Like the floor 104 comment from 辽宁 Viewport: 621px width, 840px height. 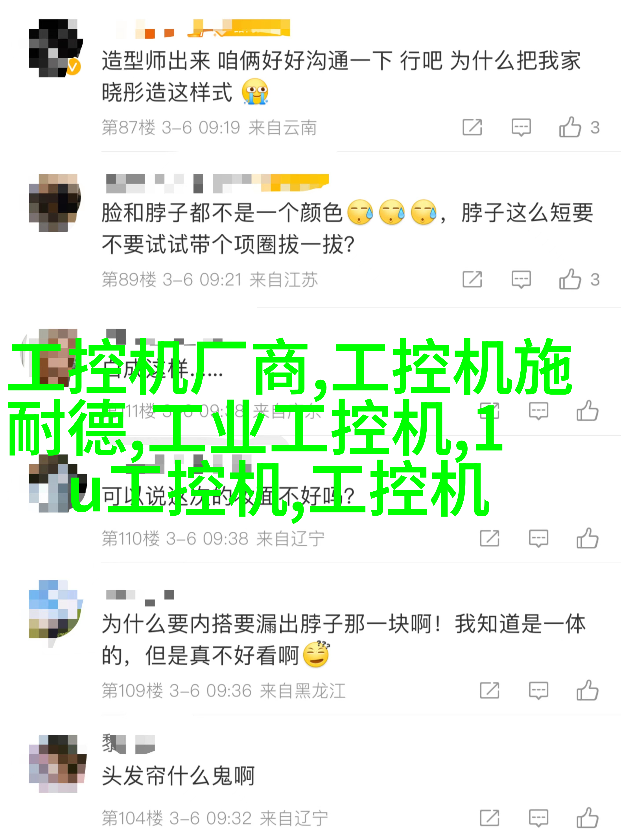point(588,818)
